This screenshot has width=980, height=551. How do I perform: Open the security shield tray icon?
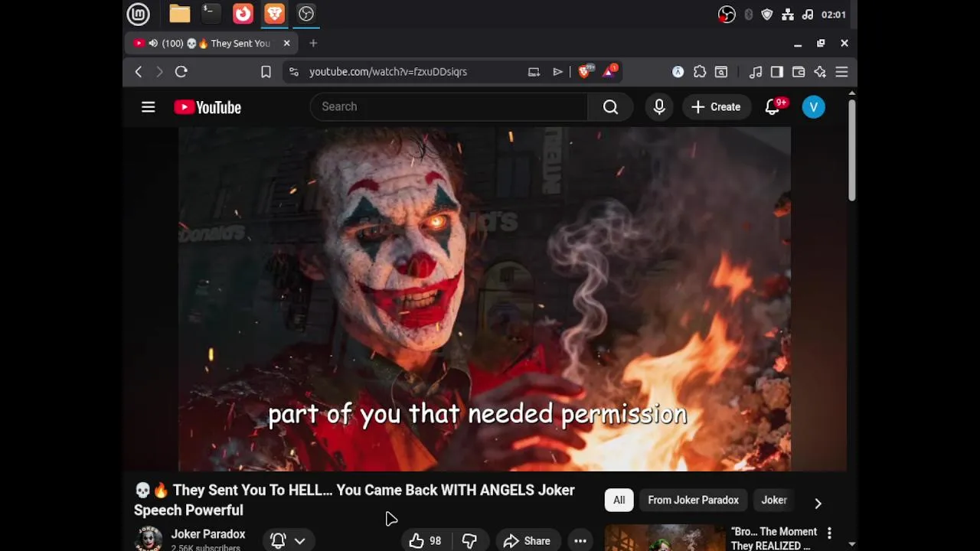[x=767, y=15]
